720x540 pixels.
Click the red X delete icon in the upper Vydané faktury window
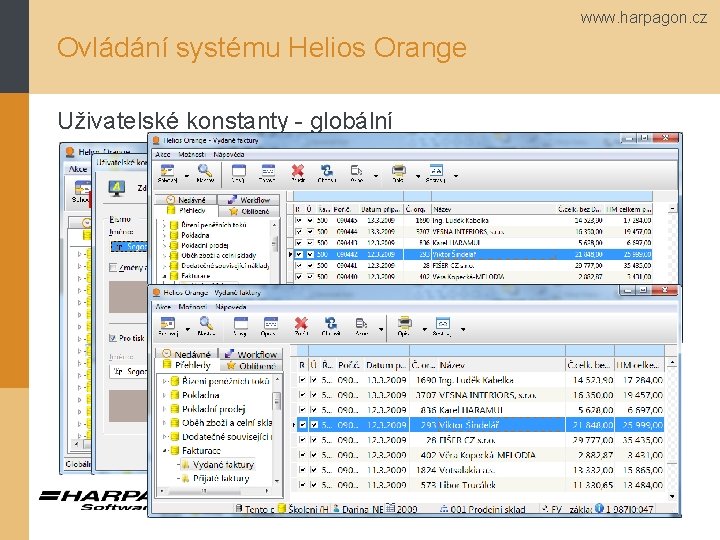click(x=298, y=171)
